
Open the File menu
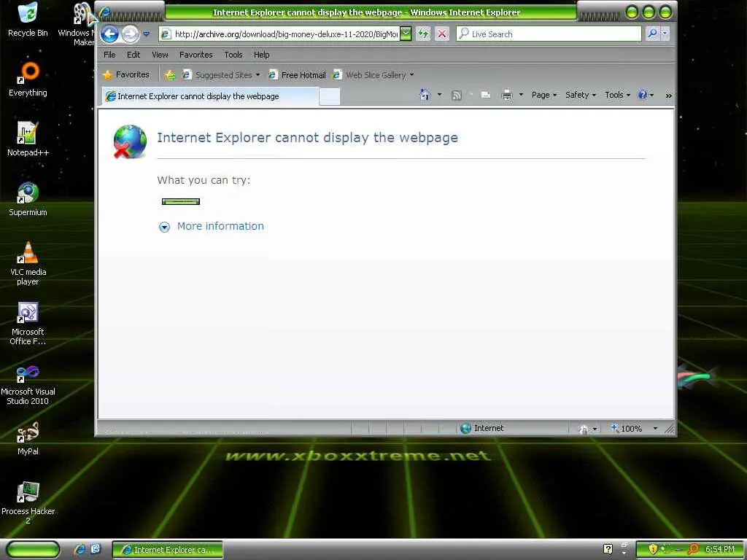109,55
